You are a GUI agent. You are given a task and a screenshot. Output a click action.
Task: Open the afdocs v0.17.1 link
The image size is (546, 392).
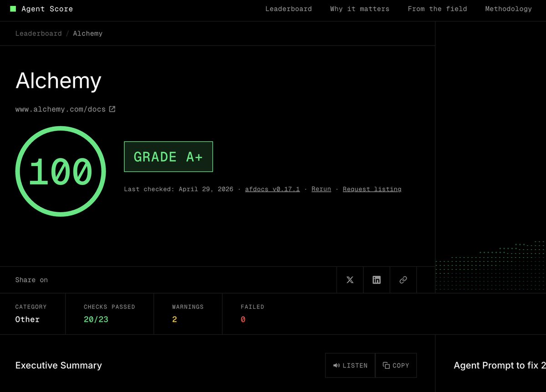pyautogui.click(x=272, y=189)
